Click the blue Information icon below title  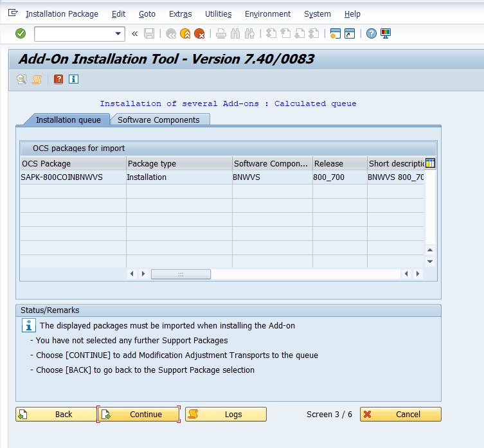coord(73,79)
